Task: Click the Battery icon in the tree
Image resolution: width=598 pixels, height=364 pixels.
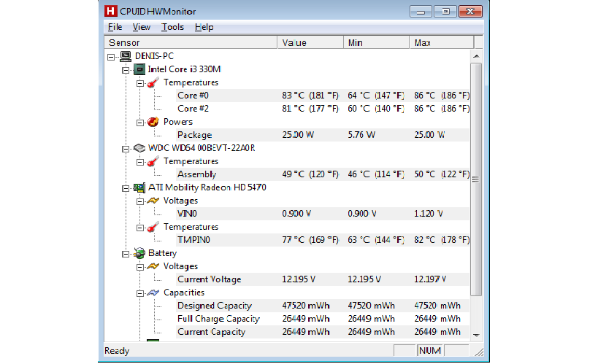Action: [139, 253]
